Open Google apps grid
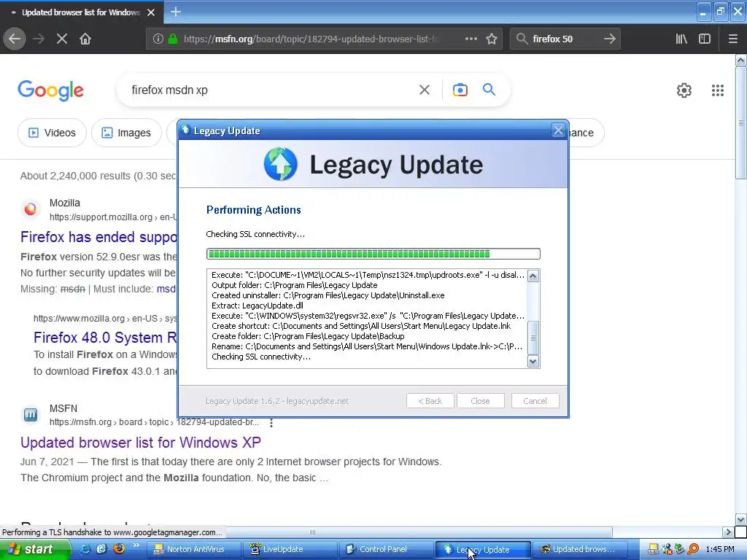Viewport: 747px width, 560px height. pyautogui.click(x=718, y=90)
